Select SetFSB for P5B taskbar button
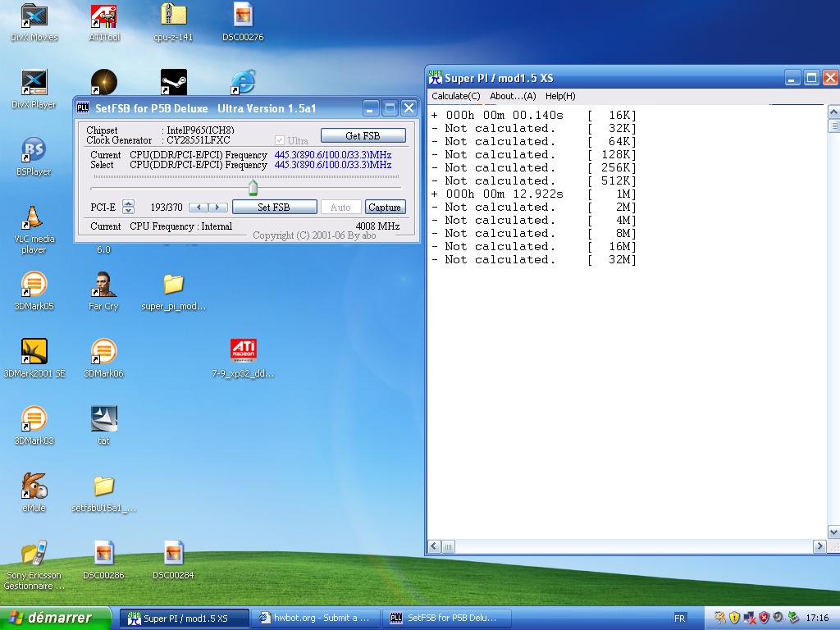840x630 pixels. pyautogui.click(x=448, y=619)
